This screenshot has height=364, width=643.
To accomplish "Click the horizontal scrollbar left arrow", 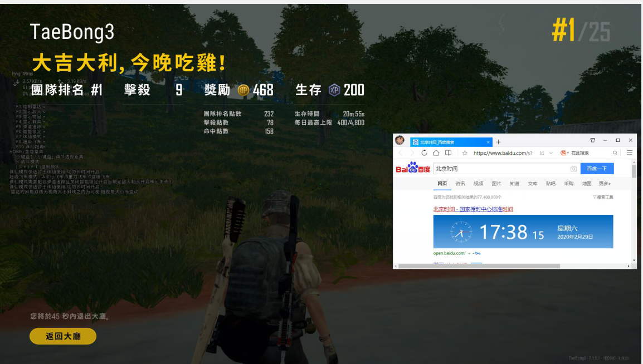I will 396,266.
